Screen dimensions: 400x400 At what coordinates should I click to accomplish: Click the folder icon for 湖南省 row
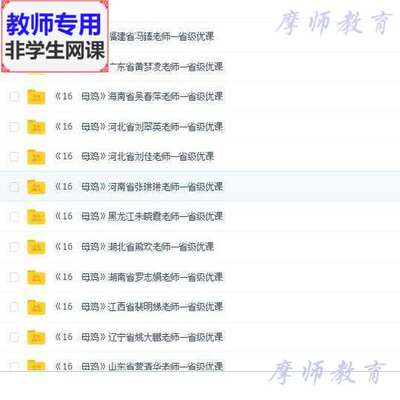click(36, 277)
